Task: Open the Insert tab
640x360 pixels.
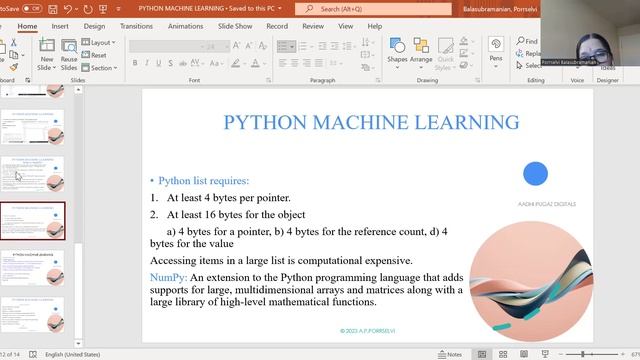Action: click(x=60, y=26)
